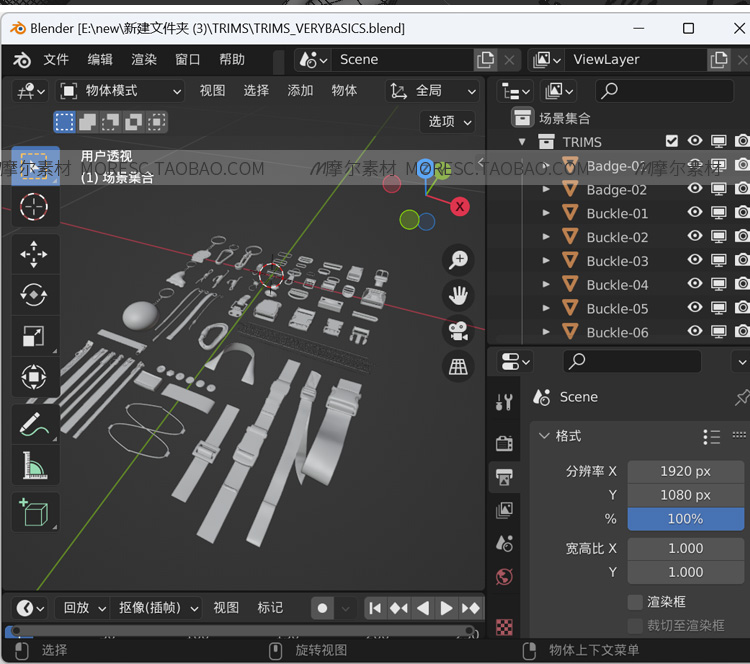Open the View Layer properties tab
This screenshot has height=664, width=750.
(x=504, y=510)
